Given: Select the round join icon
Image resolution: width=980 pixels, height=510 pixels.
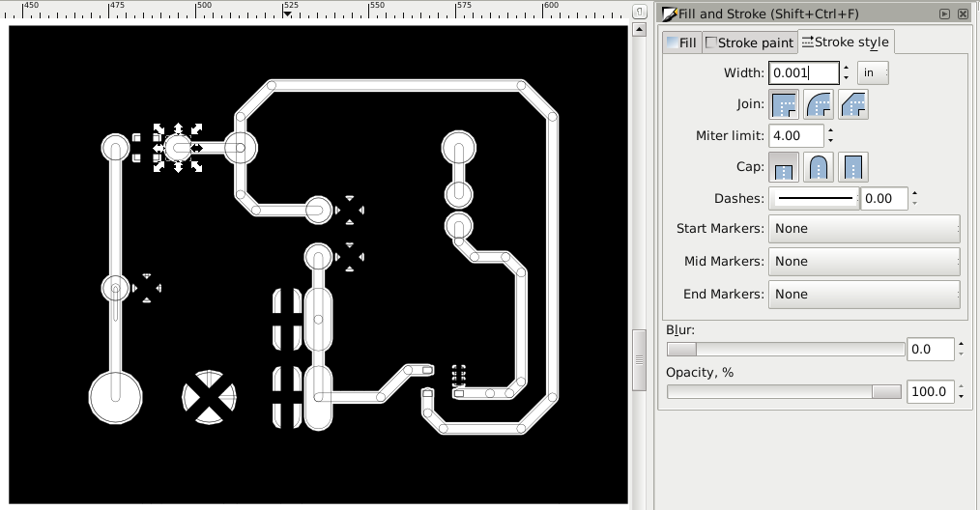Looking at the screenshot, I should 819,104.
